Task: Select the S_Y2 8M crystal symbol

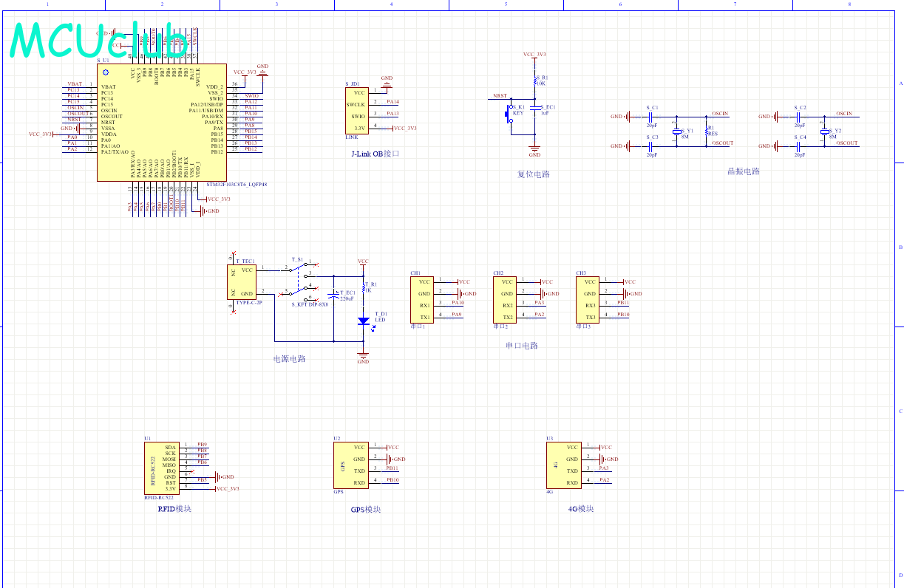Action: tap(826, 131)
